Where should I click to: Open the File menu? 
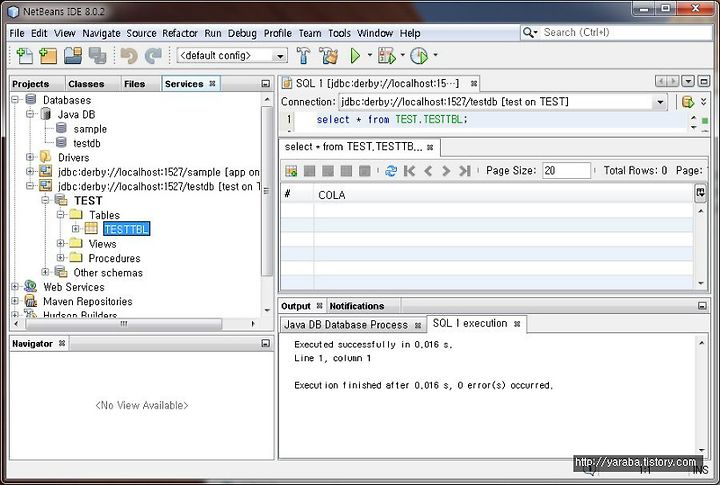(17, 33)
